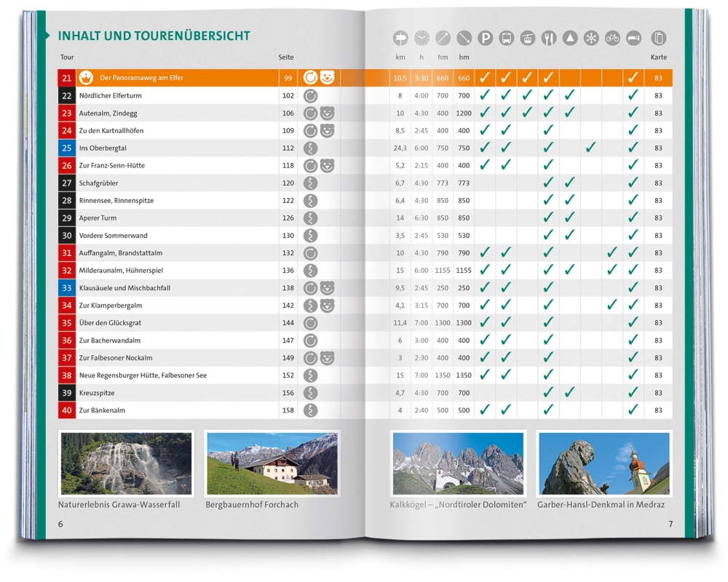Image resolution: width=728 pixels, height=582 pixels.
Task: Click the crown icon in tour 21 row
Action: (x=86, y=79)
